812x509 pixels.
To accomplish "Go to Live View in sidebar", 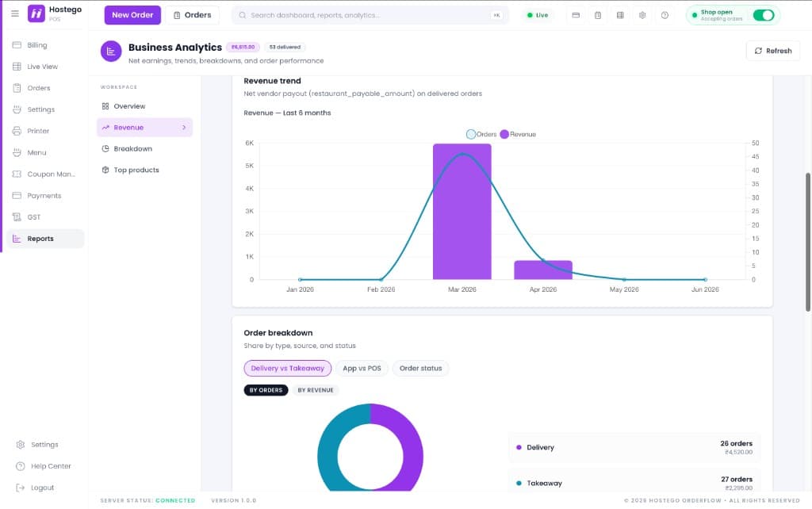I will 45,67.
